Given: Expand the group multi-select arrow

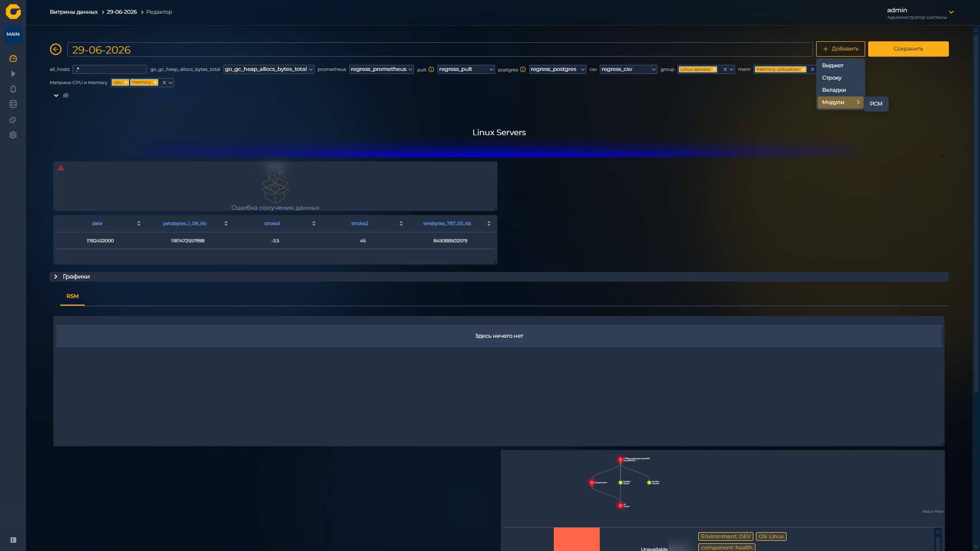Looking at the screenshot, I should tap(731, 69).
